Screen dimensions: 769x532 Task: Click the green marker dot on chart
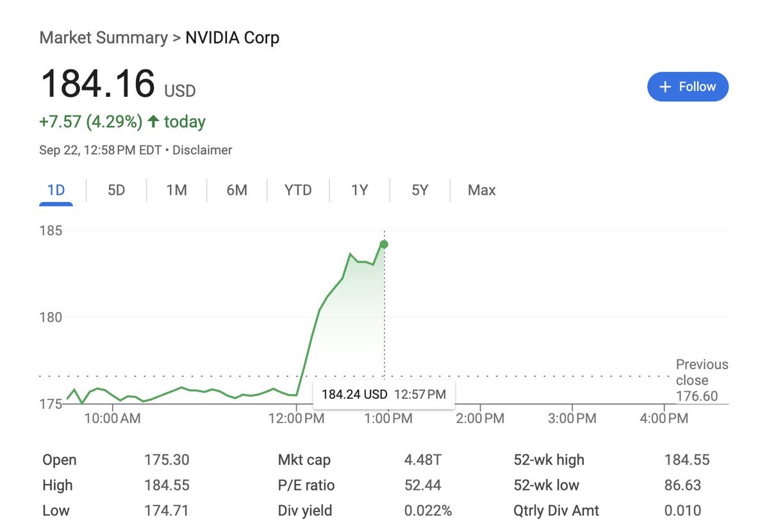(384, 244)
